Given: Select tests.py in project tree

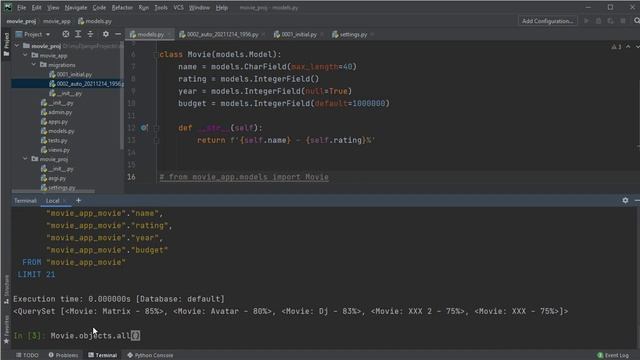Looking at the screenshot, I should click(54, 140).
